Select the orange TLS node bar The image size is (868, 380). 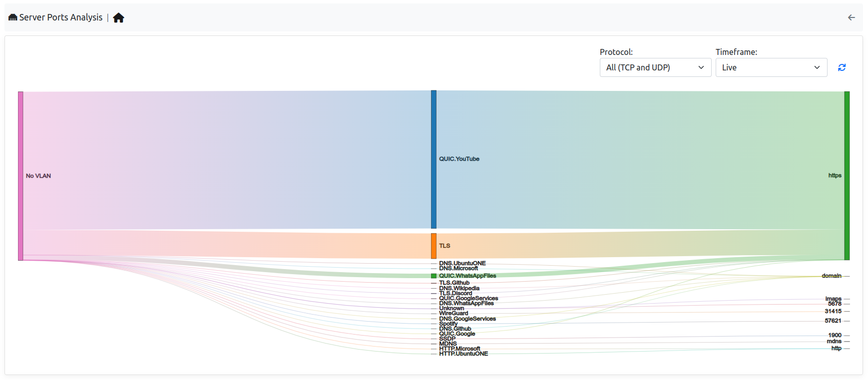[434, 246]
